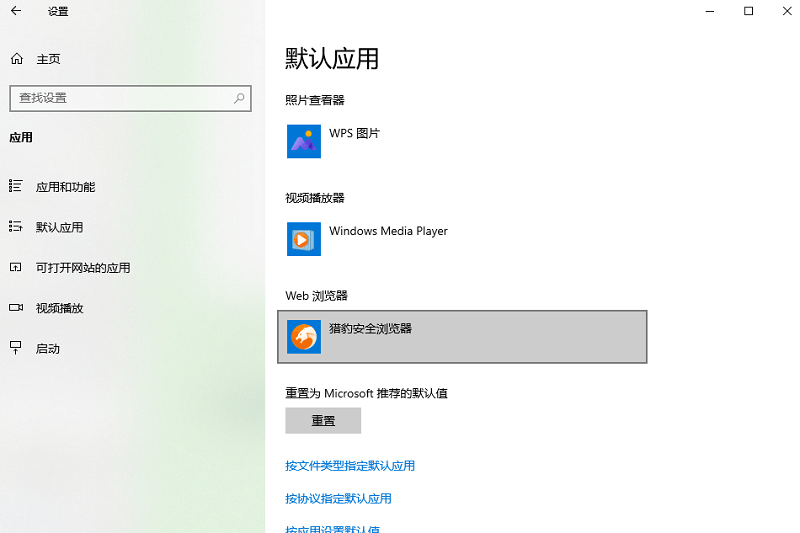Click the 默认应用 sidebar icon
Viewport: 800px width, 533px height.
coord(16,226)
